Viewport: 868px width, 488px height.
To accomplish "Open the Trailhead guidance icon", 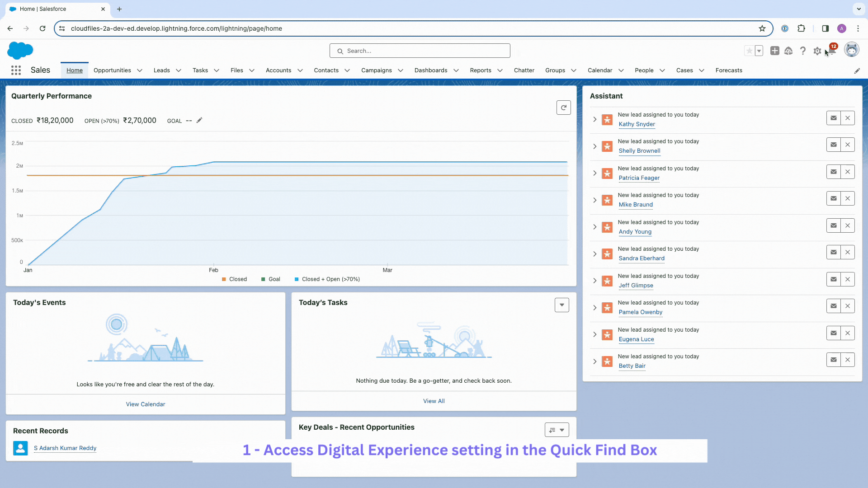I will [x=788, y=51].
